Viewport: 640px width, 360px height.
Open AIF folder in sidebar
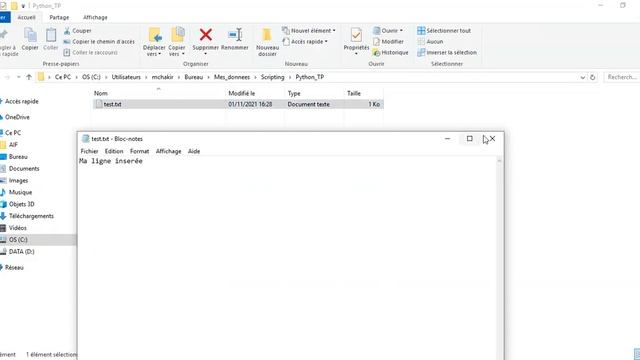pos(13,144)
